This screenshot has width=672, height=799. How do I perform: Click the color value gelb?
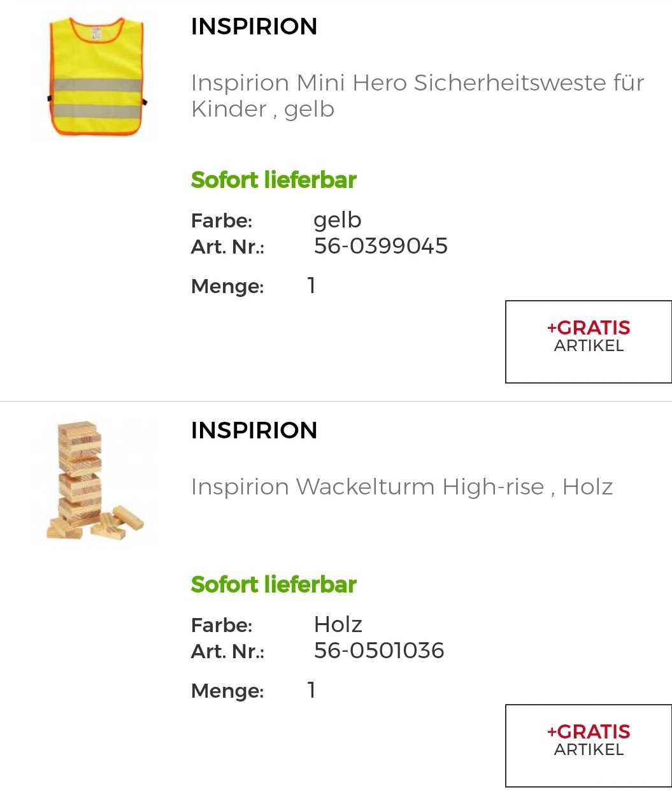[x=338, y=220]
